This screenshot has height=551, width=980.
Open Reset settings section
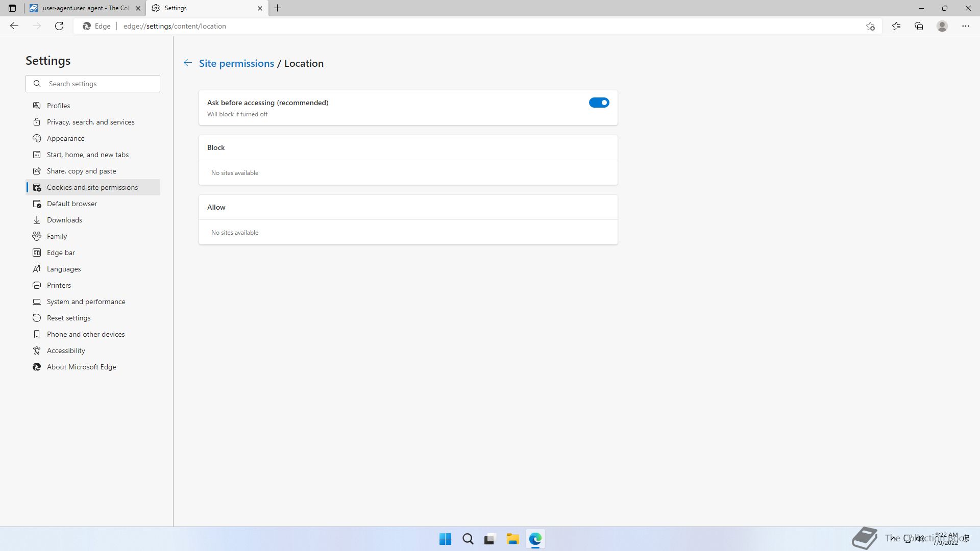point(93,318)
